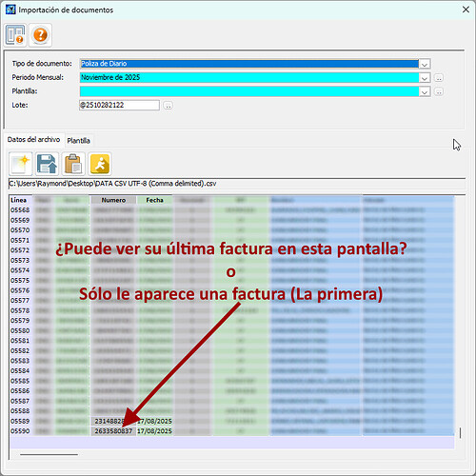Select row with line number 05581
This screenshot has height=476, width=476.
(231, 341)
